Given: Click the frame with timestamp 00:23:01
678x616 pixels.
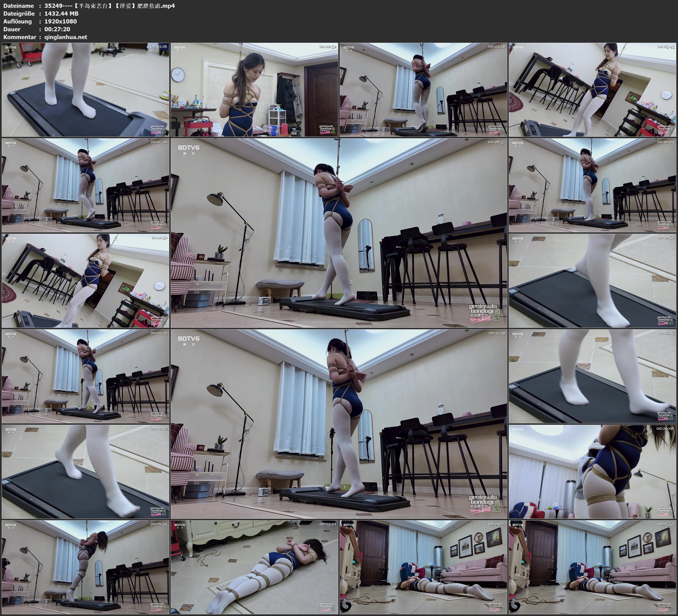Looking at the screenshot, I should pos(254,567).
